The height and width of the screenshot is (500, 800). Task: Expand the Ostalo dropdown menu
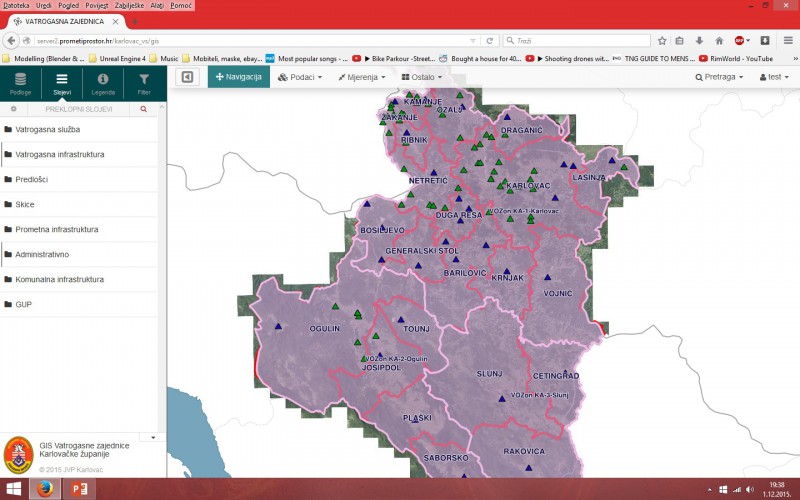pos(421,77)
